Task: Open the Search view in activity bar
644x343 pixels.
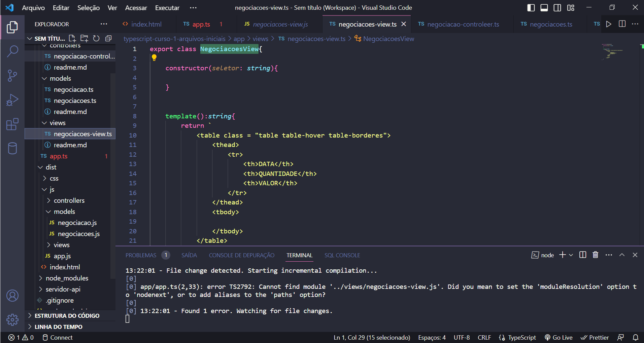Action: pos(12,51)
